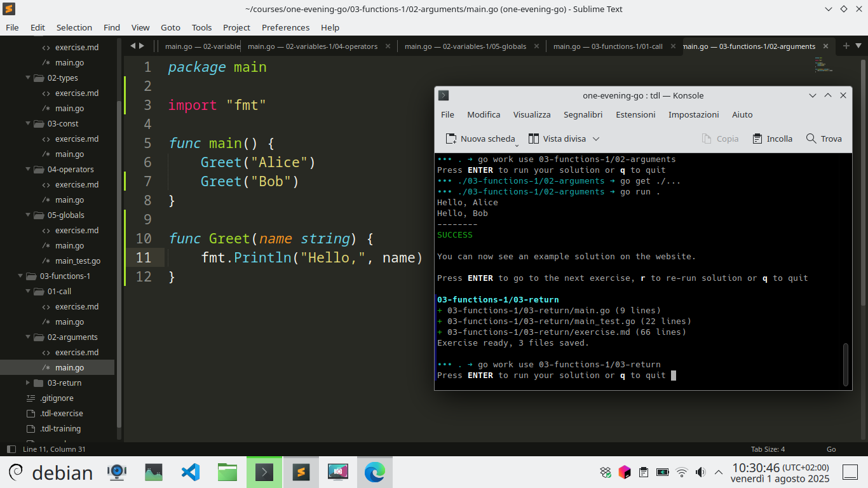The height and width of the screenshot is (488, 868).
Task: Open the screenshot tool taskbar icon
Action: click(338, 472)
